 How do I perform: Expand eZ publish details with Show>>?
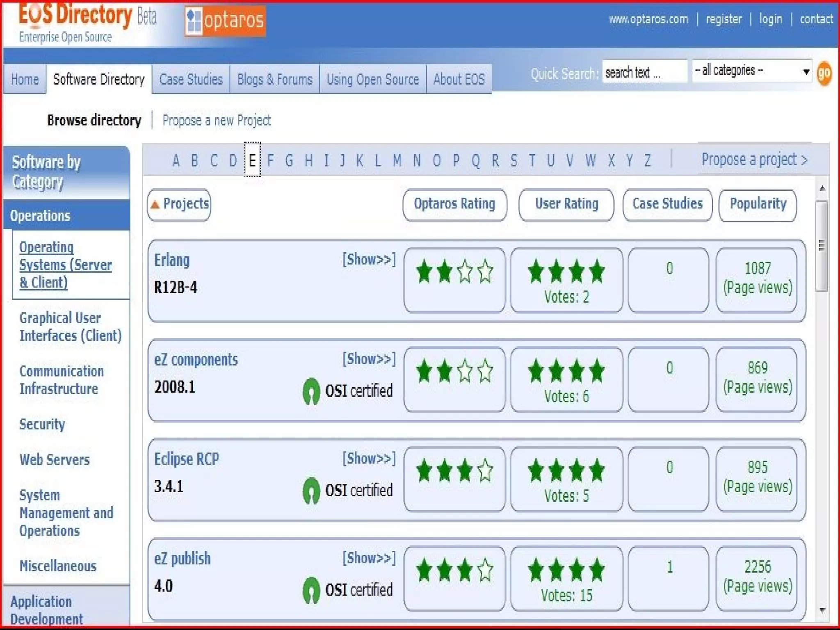coord(369,558)
